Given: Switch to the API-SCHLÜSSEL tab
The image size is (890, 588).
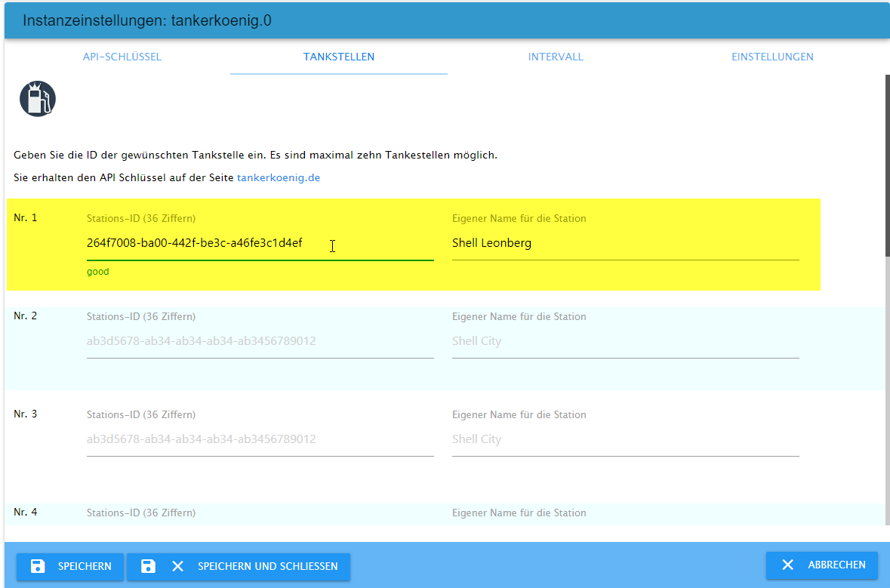Looking at the screenshot, I should (122, 57).
